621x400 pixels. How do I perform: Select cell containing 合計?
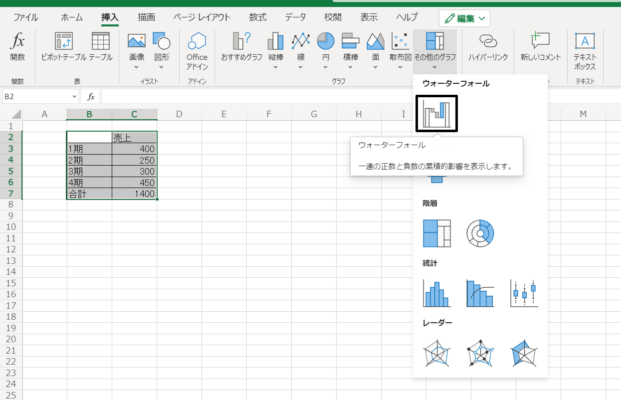(x=89, y=194)
